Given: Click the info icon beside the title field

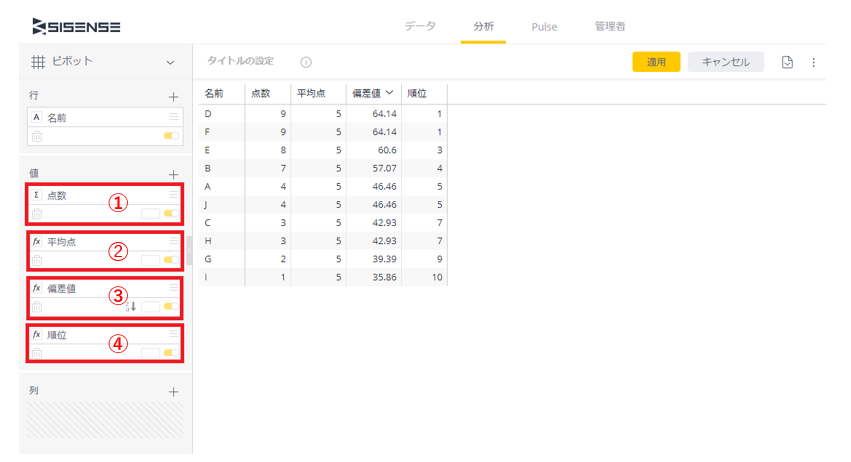Looking at the screenshot, I should (306, 62).
